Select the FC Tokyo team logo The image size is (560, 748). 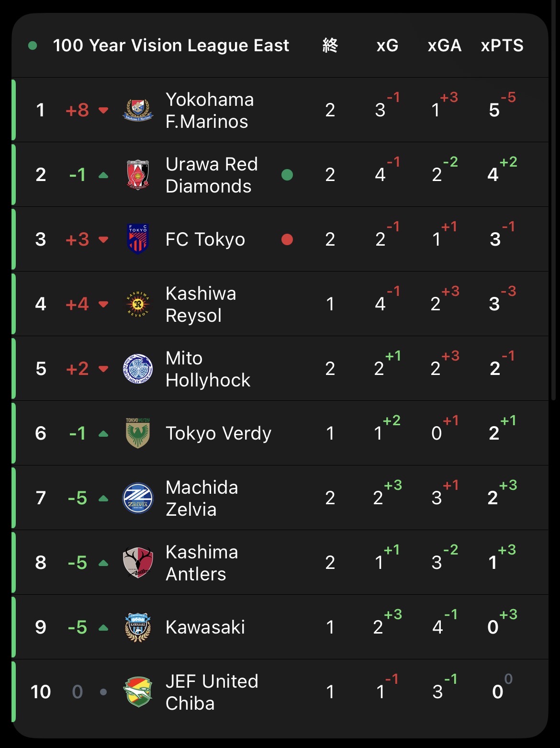coord(138,239)
